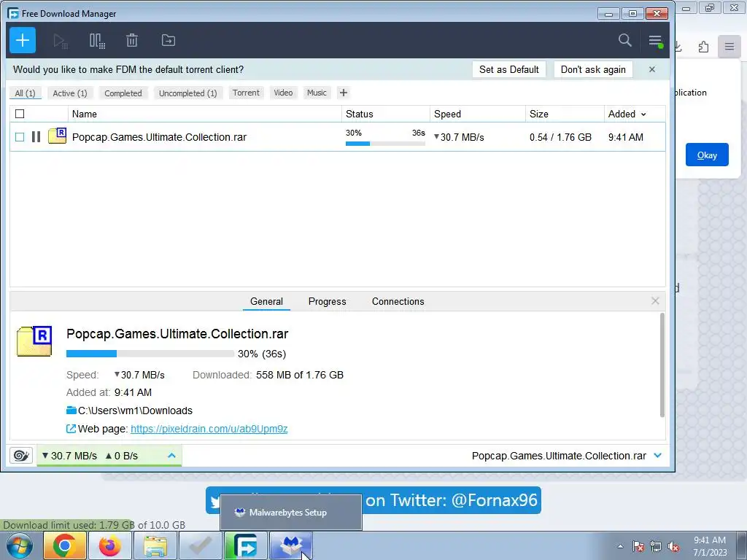Click the 30% progress bar in the download row
747x560 pixels.
click(385, 144)
